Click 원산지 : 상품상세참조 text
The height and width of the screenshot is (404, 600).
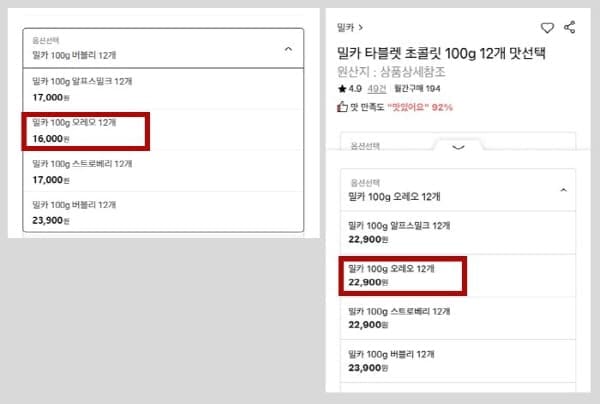391,72
